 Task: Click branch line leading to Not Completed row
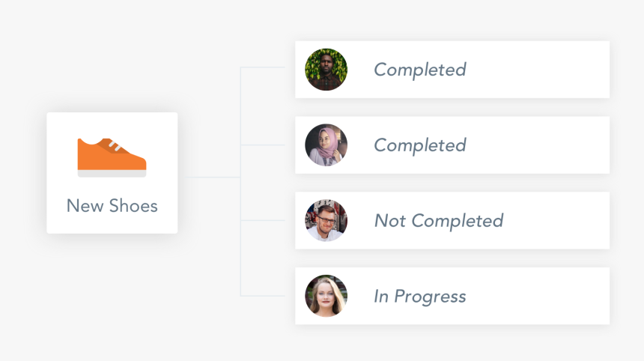tap(263, 220)
